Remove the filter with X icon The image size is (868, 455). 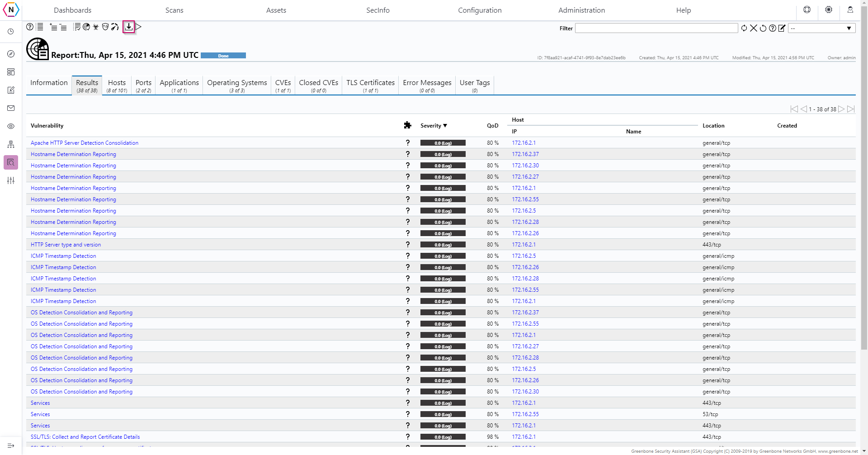tap(754, 28)
